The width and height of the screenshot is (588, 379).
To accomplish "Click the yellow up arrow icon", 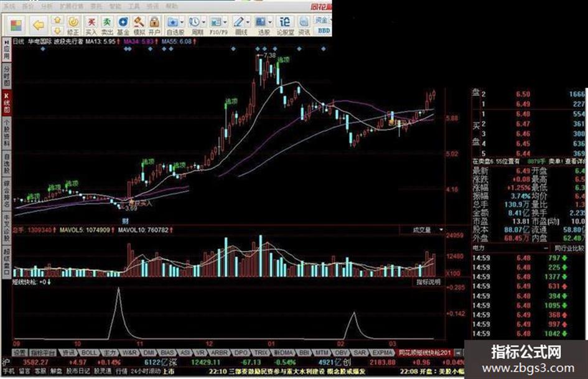I will click(x=57, y=20).
